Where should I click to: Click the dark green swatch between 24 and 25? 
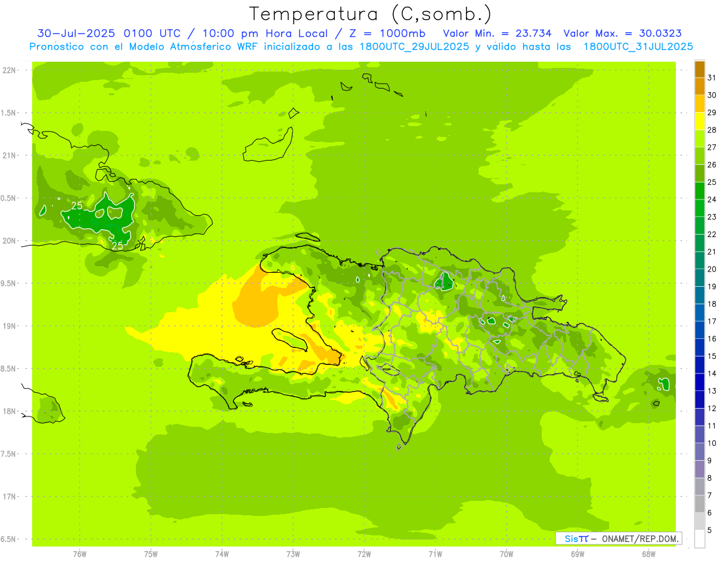[x=699, y=191]
